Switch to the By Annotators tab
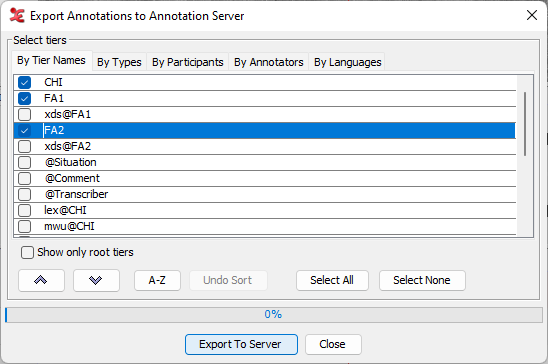Image resolution: width=548 pixels, height=364 pixels. point(269,62)
